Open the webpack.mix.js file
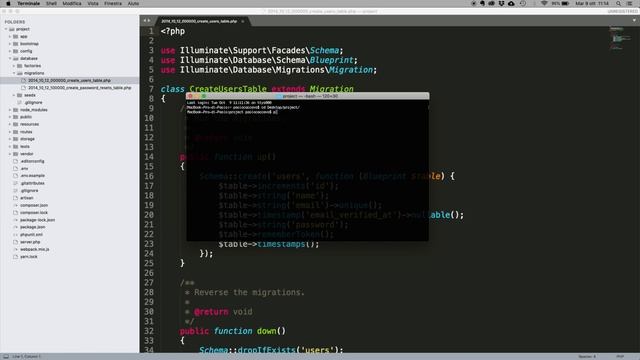Image resolution: width=640 pixels, height=360 pixels. [x=35, y=249]
